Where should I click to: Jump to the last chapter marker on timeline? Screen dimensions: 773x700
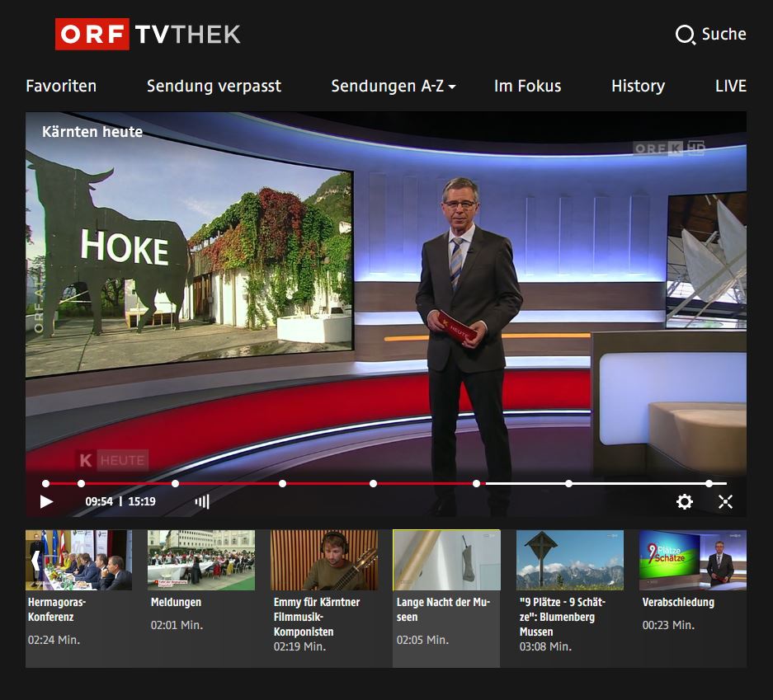(709, 484)
